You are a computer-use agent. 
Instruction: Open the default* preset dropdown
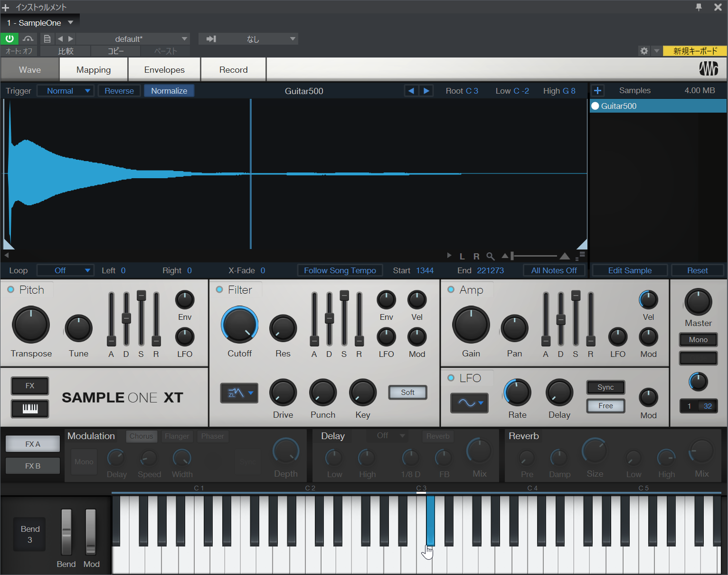tap(132, 39)
